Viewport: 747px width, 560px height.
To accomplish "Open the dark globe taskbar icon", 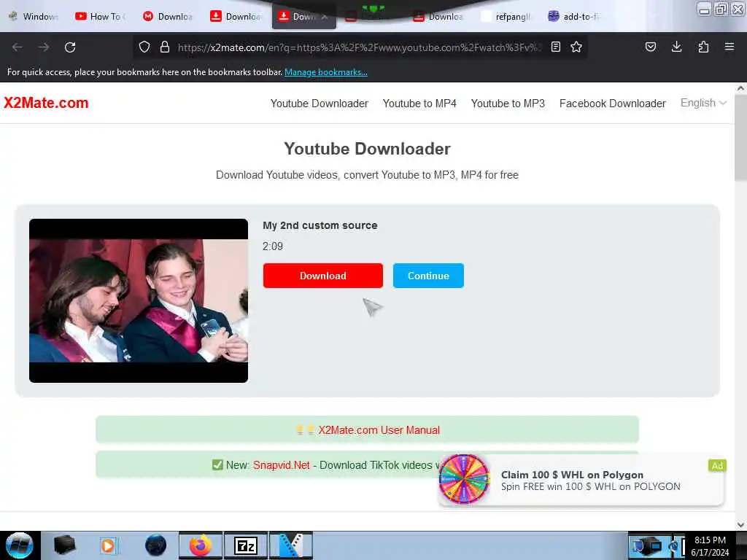I will 156,545.
